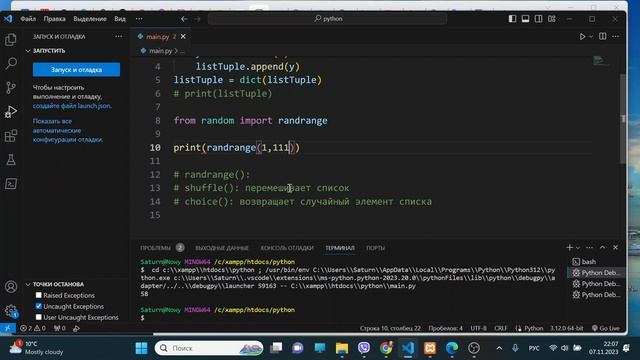
Task: Open Выделение menu
Action: coord(90,19)
